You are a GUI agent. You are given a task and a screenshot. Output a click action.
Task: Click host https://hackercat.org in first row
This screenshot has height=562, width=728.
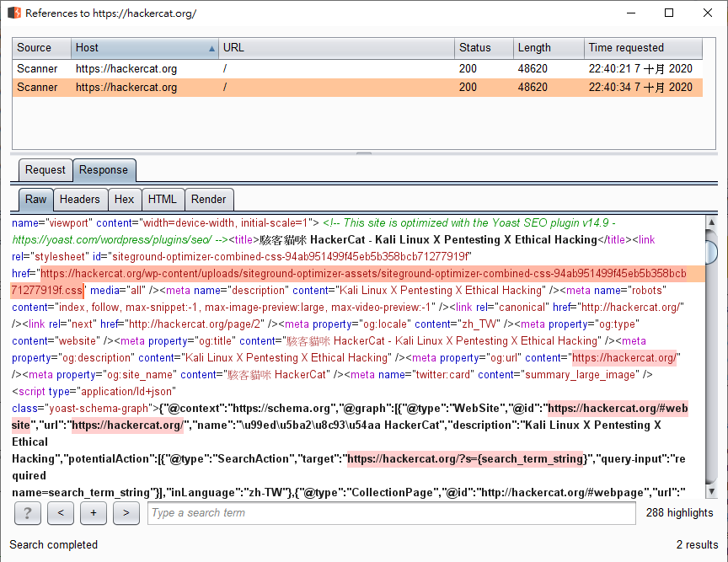(x=126, y=69)
